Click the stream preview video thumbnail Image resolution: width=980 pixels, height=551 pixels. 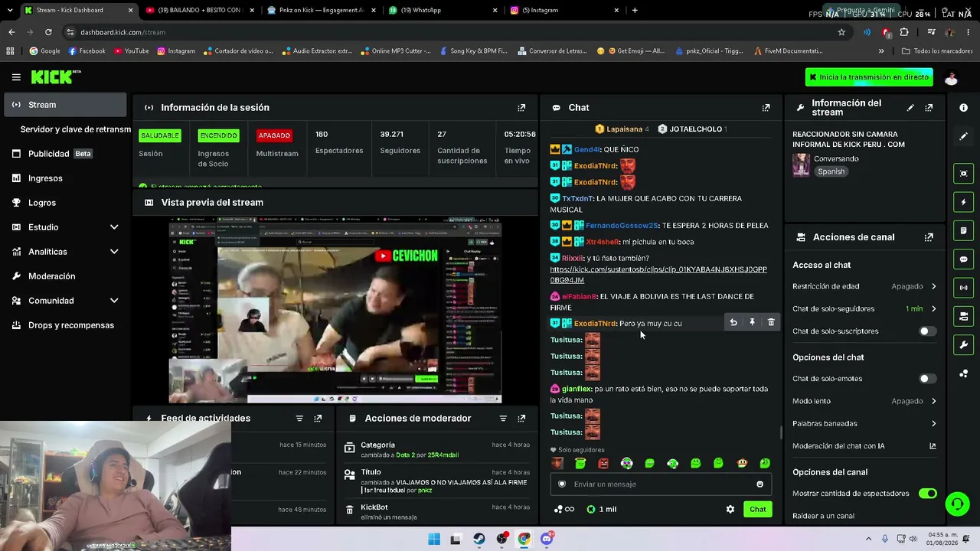click(335, 310)
